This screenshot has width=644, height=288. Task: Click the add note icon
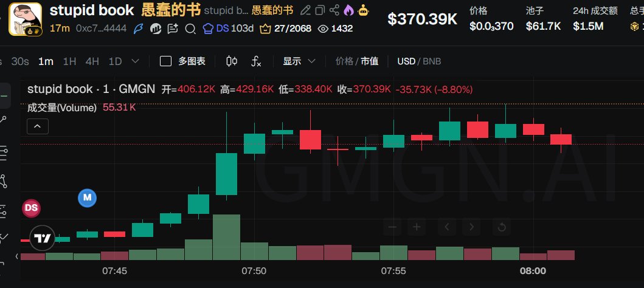point(173,29)
